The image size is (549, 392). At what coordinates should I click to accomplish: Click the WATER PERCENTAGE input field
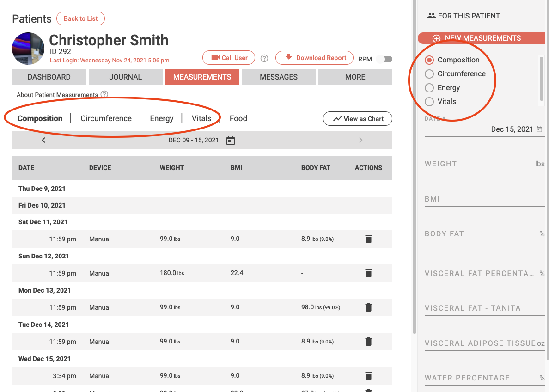click(485, 378)
